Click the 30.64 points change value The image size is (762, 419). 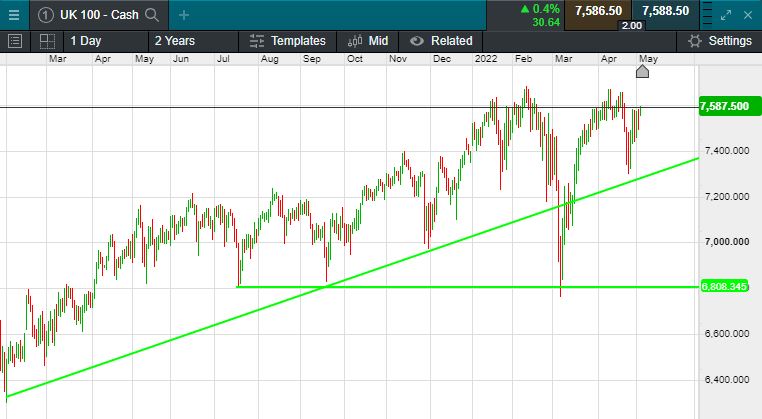546,22
